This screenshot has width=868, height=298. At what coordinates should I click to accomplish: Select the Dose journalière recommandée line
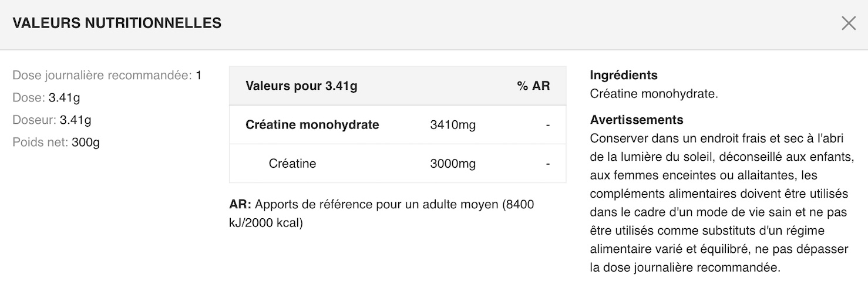(x=107, y=76)
